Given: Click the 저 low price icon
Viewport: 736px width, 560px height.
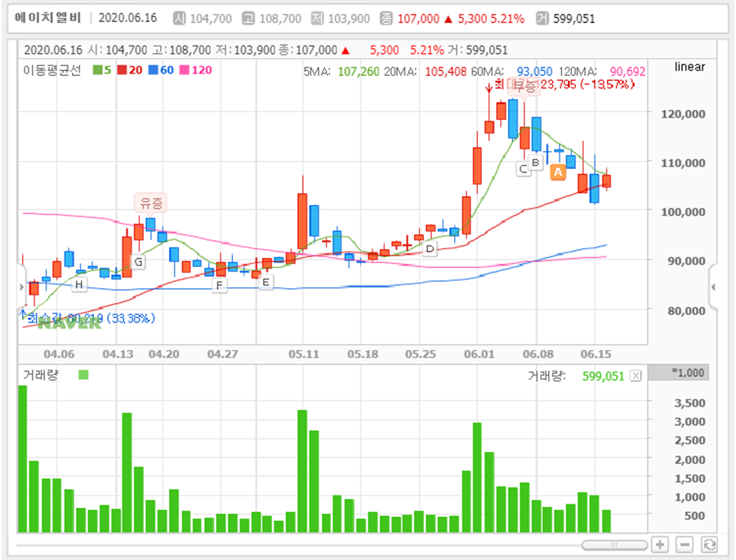Looking at the screenshot, I should point(317,18).
